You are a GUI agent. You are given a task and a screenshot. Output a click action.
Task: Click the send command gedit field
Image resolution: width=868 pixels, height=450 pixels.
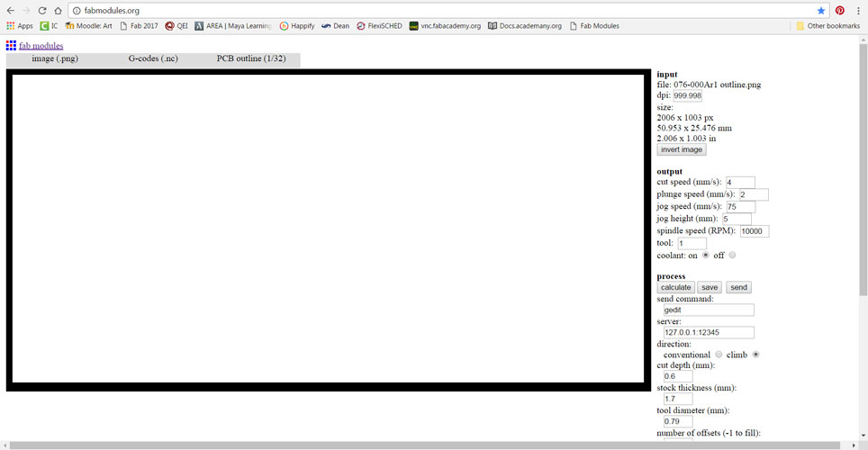point(709,310)
